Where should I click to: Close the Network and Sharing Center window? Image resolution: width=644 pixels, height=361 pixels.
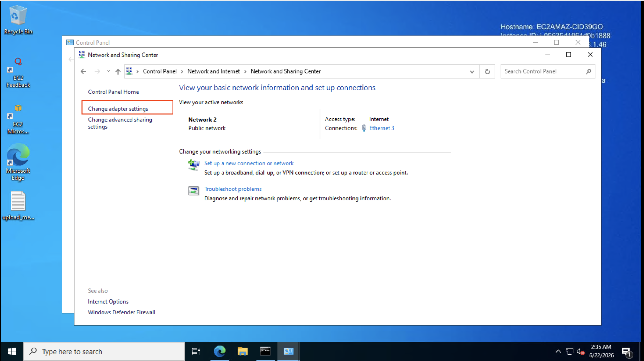point(590,55)
